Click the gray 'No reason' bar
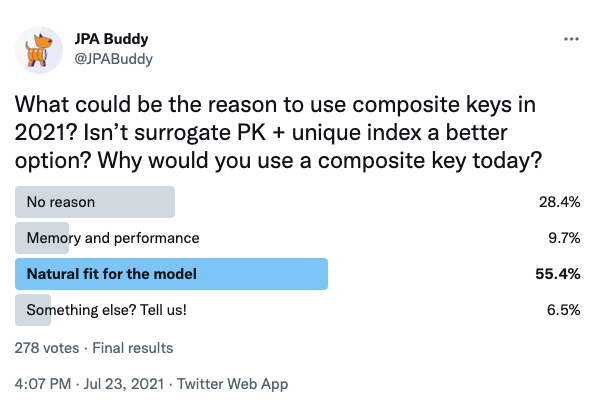This screenshot has height=407, width=596. coord(95,202)
